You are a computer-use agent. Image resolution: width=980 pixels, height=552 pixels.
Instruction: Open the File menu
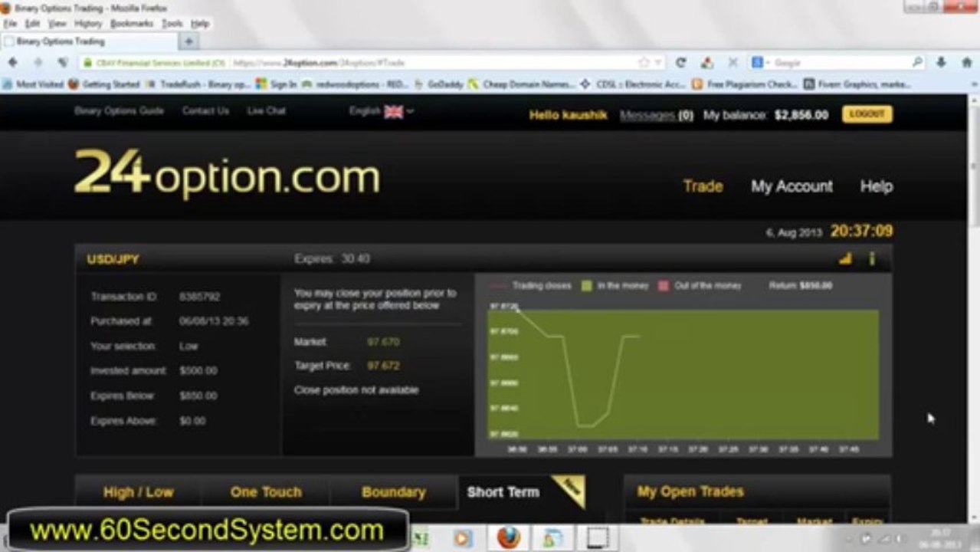click(10, 24)
